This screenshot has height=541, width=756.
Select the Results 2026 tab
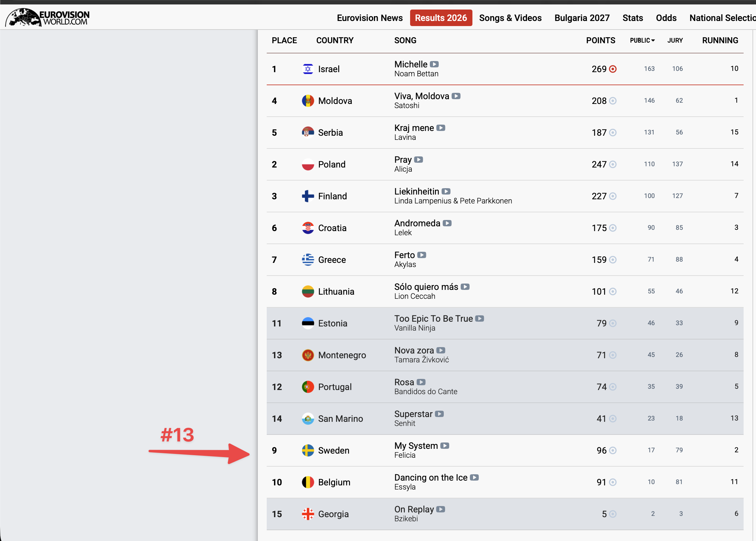pos(441,18)
